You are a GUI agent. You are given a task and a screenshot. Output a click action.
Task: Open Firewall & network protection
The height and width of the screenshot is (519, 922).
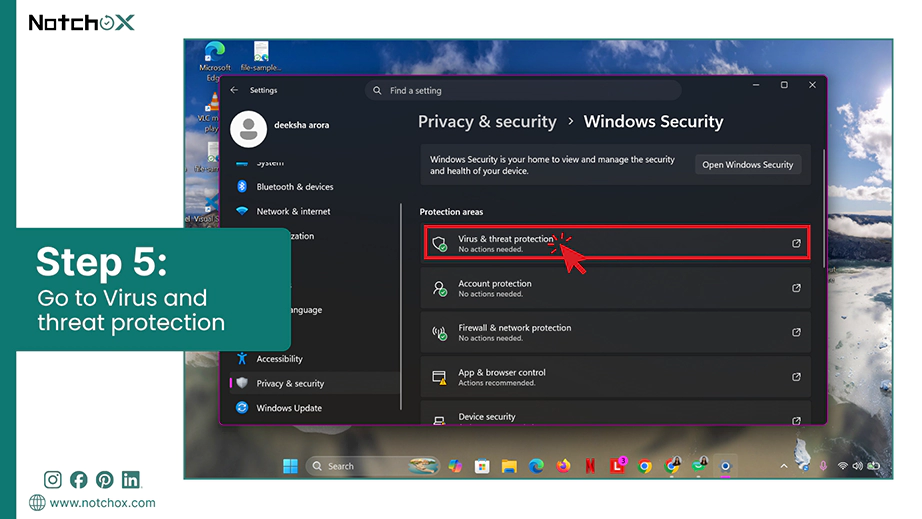[x=616, y=333]
